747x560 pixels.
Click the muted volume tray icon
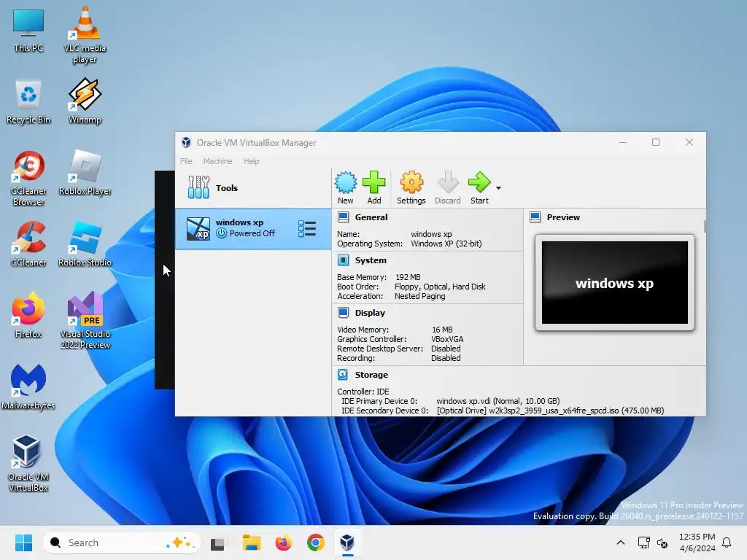pyautogui.click(x=662, y=542)
